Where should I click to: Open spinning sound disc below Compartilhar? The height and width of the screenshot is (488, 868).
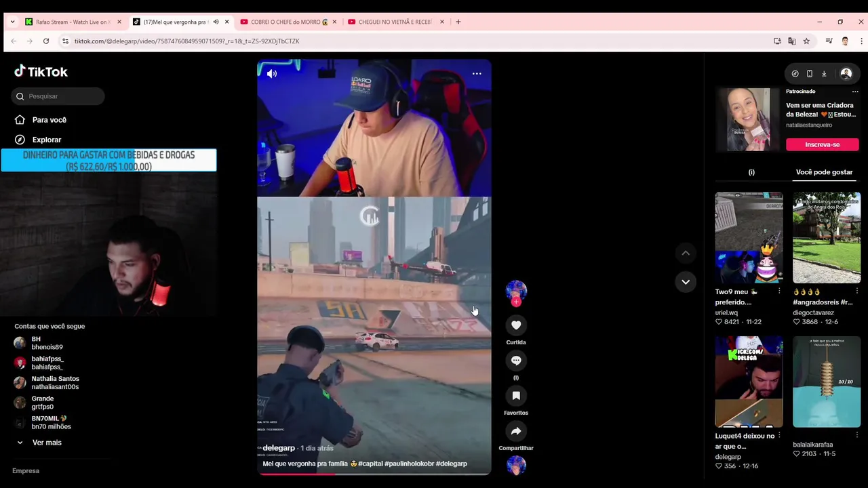click(516, 465)
